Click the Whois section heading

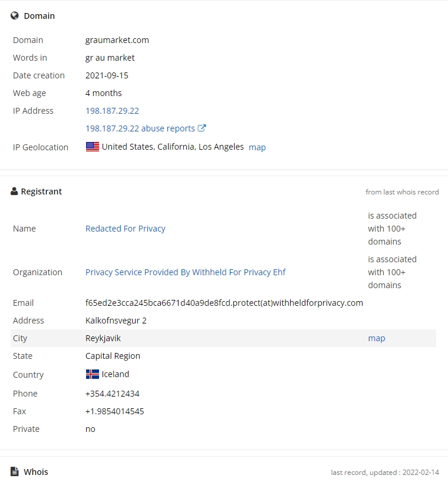(36, 472)
